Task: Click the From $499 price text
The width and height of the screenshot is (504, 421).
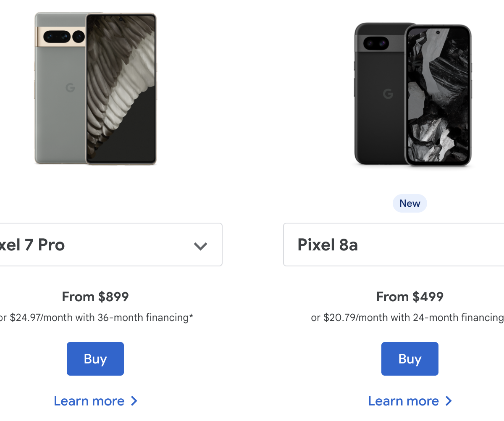Action: point(409,297)
